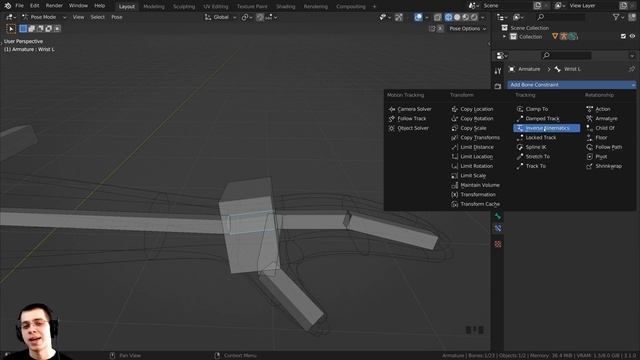Screen dimensions: 640x360
Task: Open the texture properties tab icon
Action: [x=498, y=244]
